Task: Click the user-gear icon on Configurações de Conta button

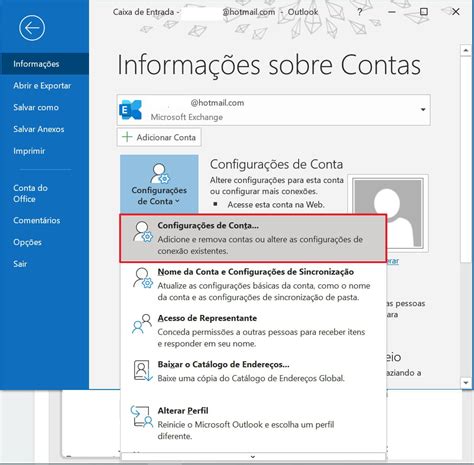Action: coord(160,173)
